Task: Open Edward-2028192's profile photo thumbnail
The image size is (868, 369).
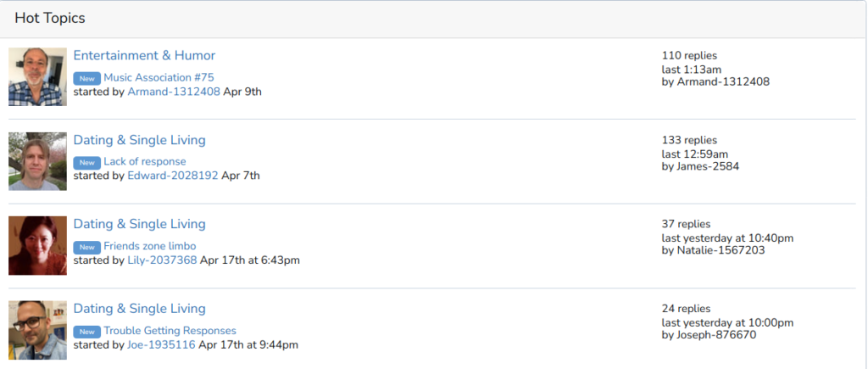Action: pyautogui.click(x=37, y=161)
